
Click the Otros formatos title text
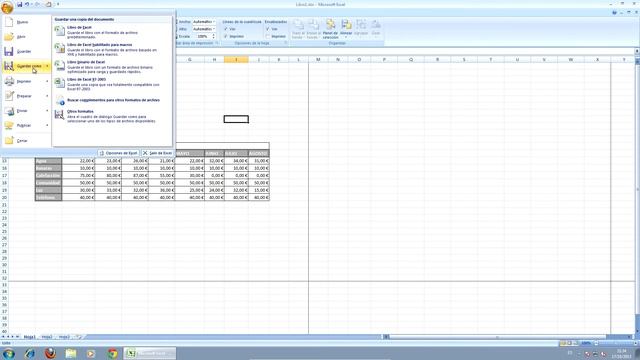click(80, 111)
